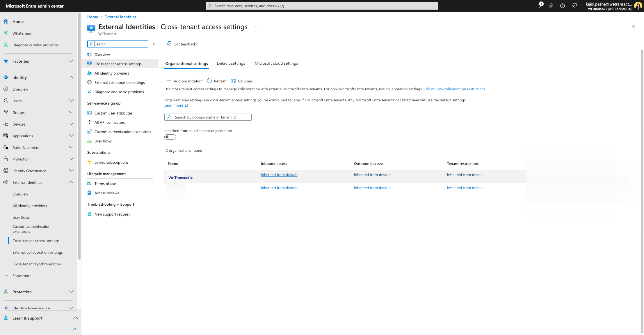Collapse the Identity section
The width and height of the screenshot is (644, 335).
click(x=71, y=77)
